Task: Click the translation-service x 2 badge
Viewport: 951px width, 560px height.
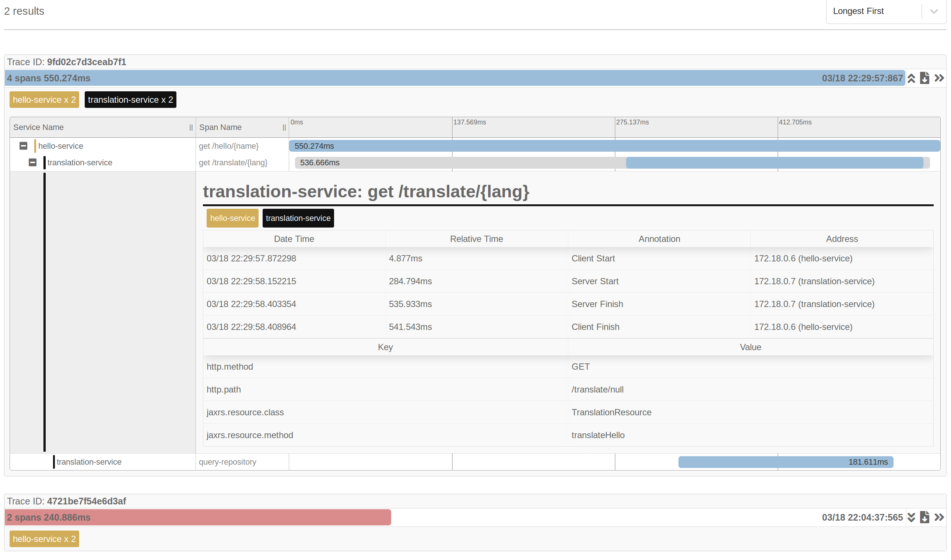Action: click(130, 100)
